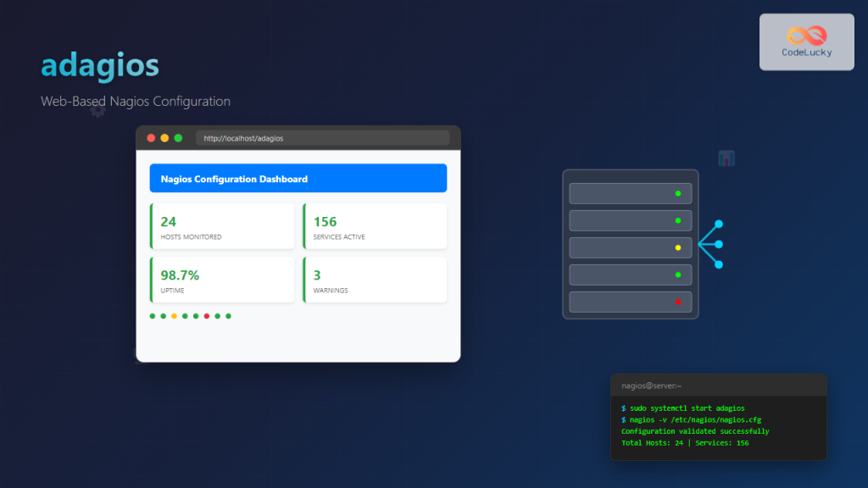The width and height of the screenshot is (868, 488).
Task: Click the green traffic-light dot on the browser window
Action: coord(178,137)
